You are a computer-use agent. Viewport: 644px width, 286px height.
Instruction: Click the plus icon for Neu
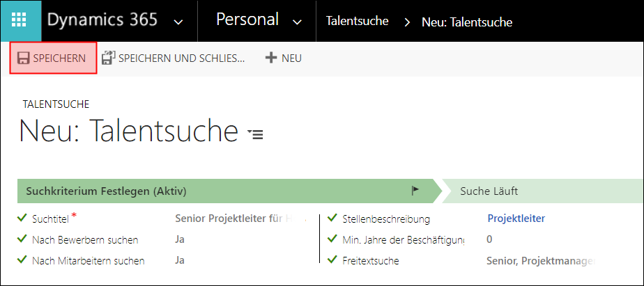(x=271, y=58)
